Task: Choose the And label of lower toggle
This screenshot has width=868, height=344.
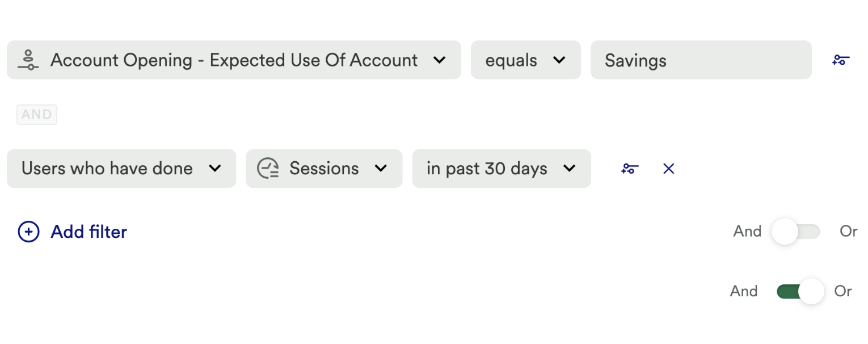Action: (x=744, y=291)
